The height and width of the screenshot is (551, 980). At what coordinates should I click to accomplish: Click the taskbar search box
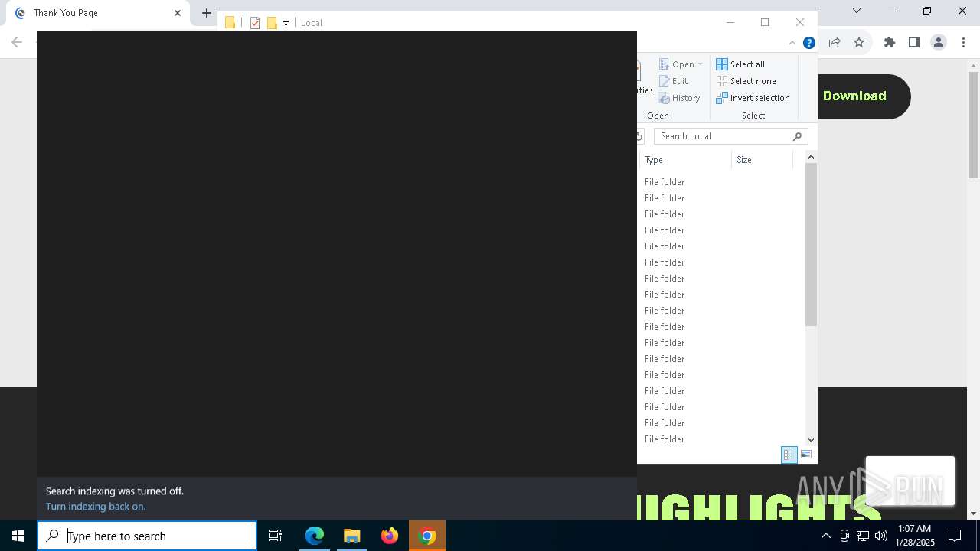tap(147, 536)
